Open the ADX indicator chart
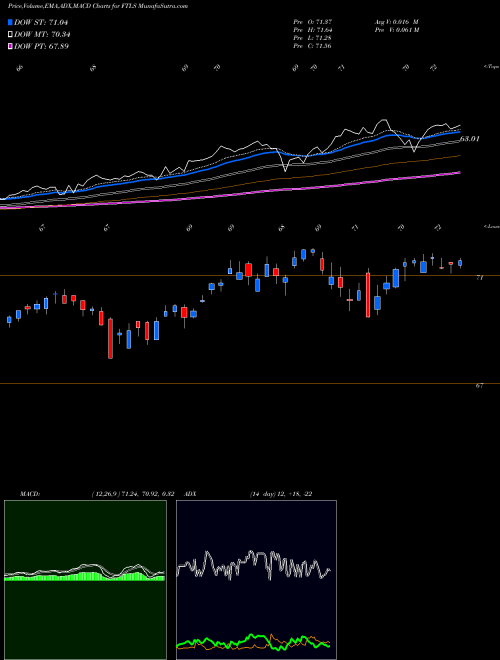This screenshot has height=660, width=500. click(x=256, y=580)
